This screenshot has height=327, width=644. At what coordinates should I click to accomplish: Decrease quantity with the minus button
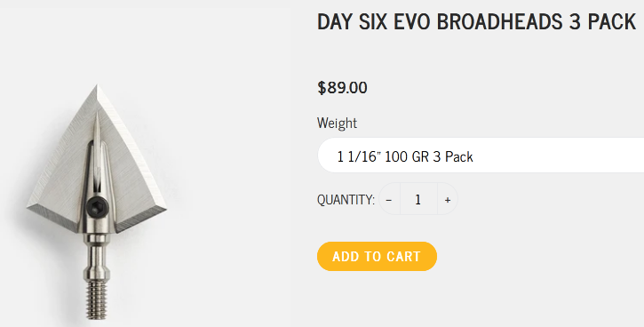click(x=389, y=199)
